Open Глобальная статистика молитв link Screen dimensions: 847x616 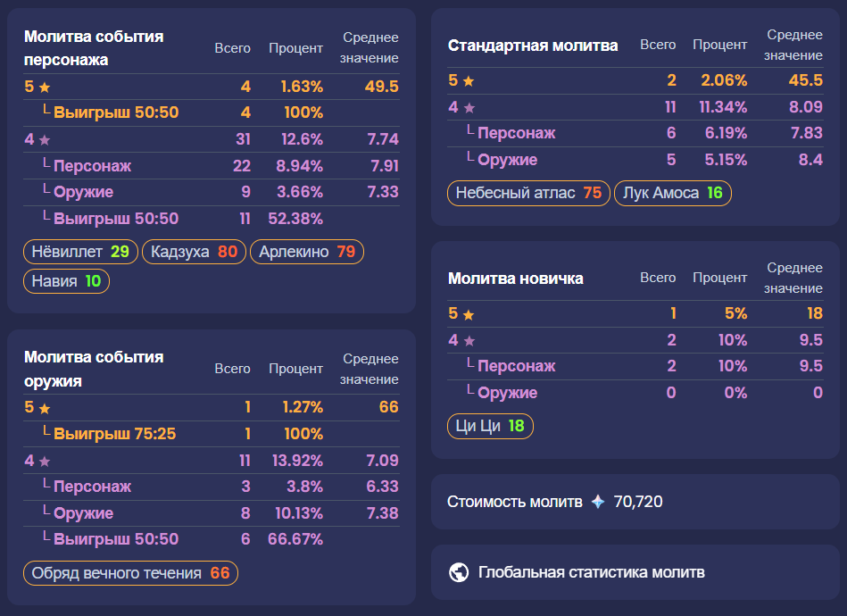[591, 572]
